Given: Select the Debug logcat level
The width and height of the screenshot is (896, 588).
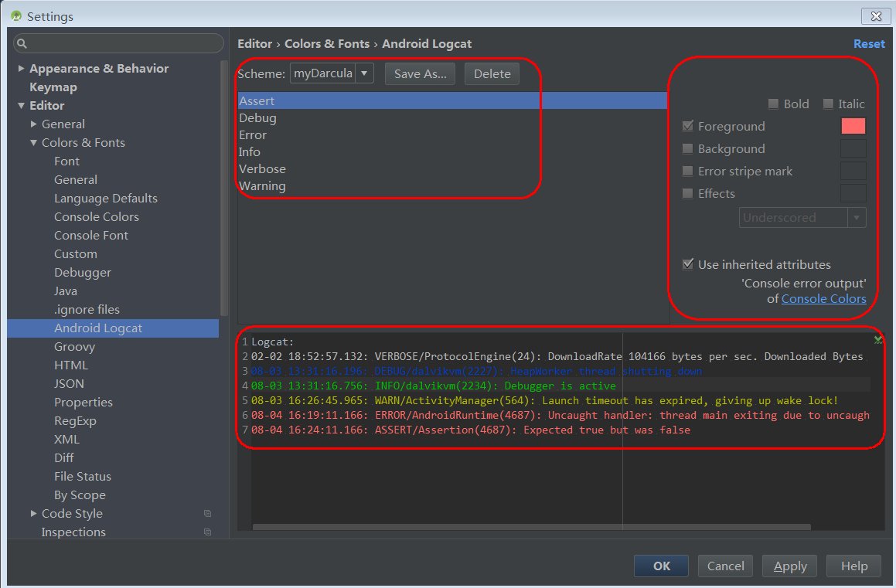Looking at the screenshot, I should (452, 117).
